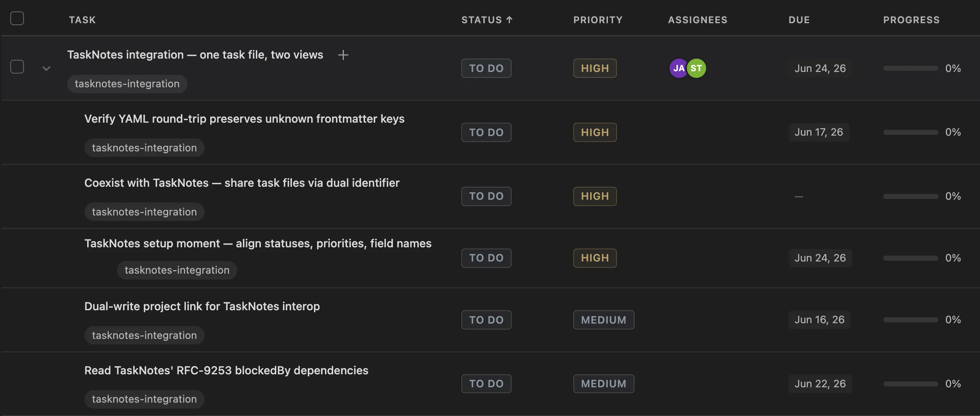980x416 pixels.
Task: Click tasknotes-integration tag under TaskNotes setup moment
Action: 177,270
